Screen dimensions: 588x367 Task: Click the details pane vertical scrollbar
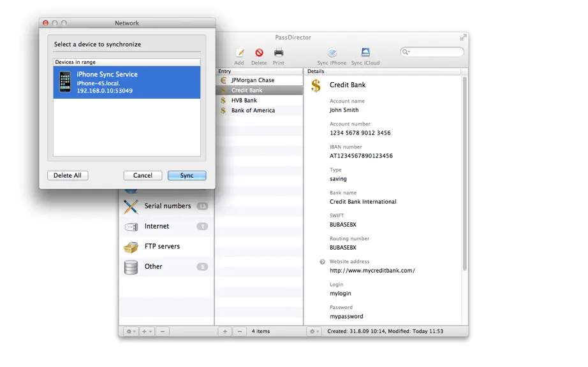click(x=465, y=173)
